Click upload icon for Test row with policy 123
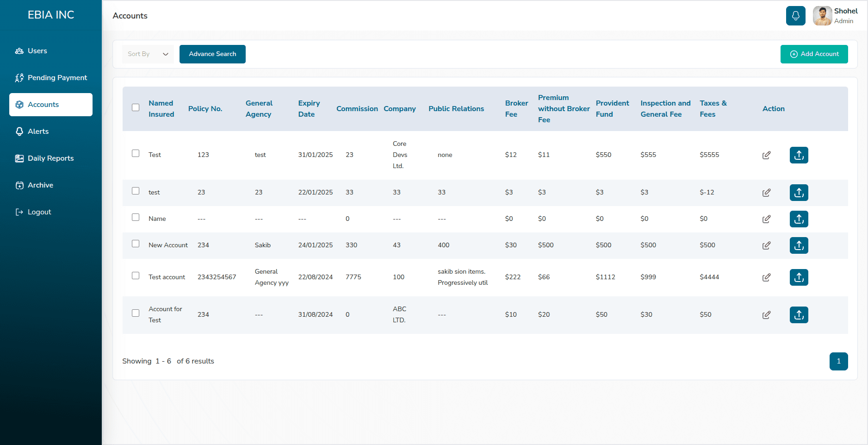Screen dimensions: 868x445 (799, 155)
